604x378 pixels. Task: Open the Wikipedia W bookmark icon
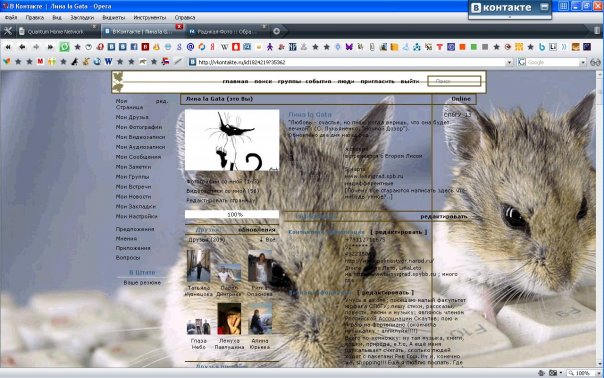224,47
